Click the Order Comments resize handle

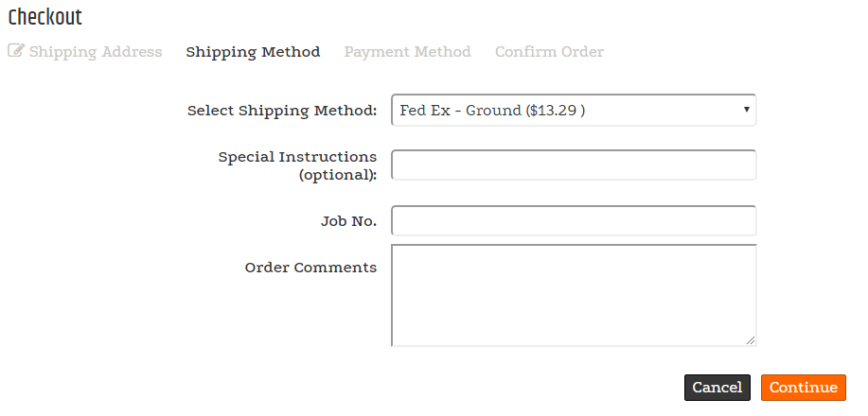pos(751,340)
